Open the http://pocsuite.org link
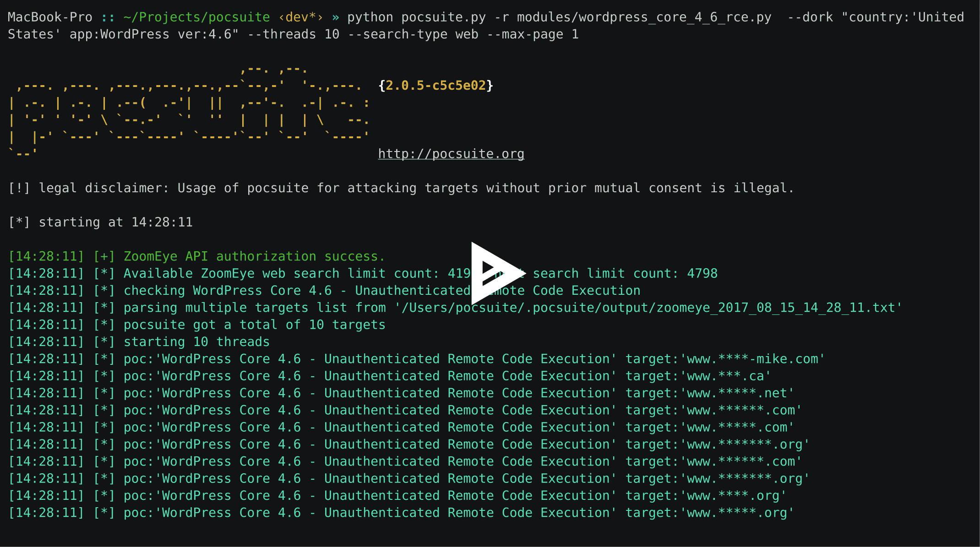The width and height of the screenshot is (980, 547). click(x=451, y=154)
